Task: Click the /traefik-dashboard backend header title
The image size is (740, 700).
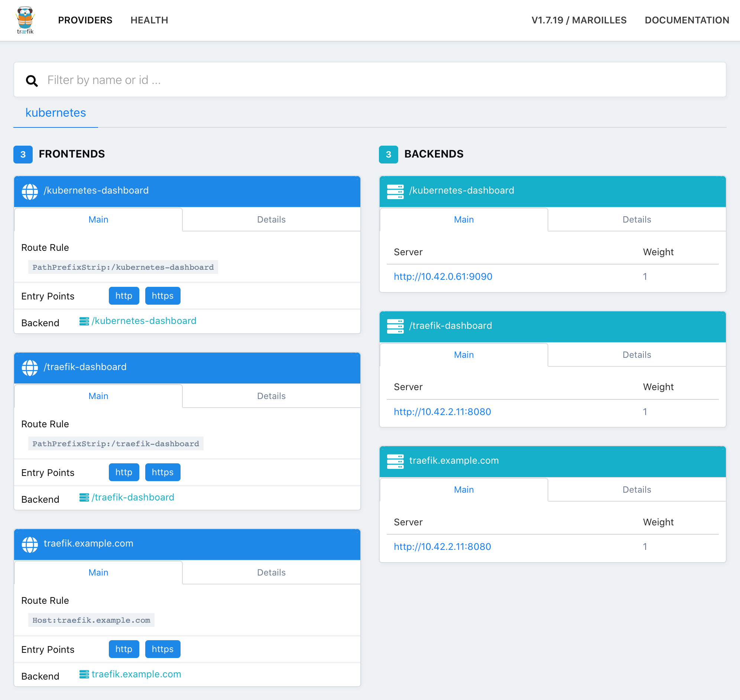Action: point(451,326)
